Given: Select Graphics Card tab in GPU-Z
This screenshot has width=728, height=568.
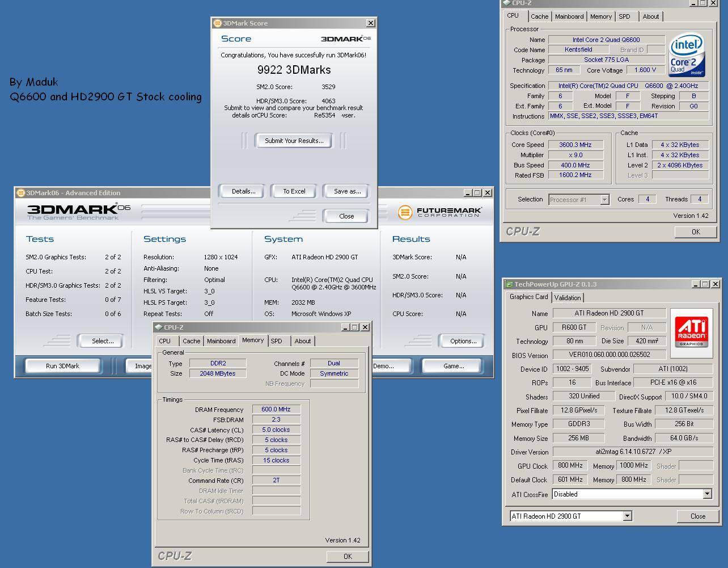Looking at the screenshot, I should [528, 297].
